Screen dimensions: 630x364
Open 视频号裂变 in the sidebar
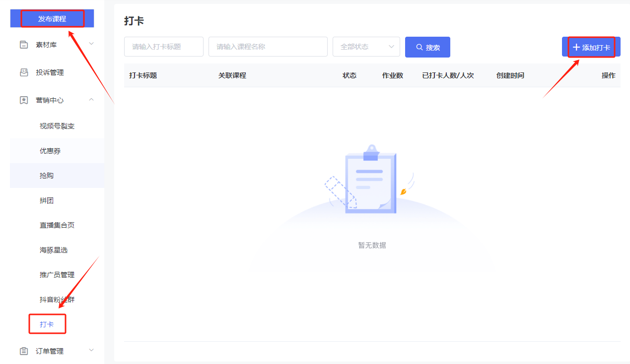click(x=57, y=126)
